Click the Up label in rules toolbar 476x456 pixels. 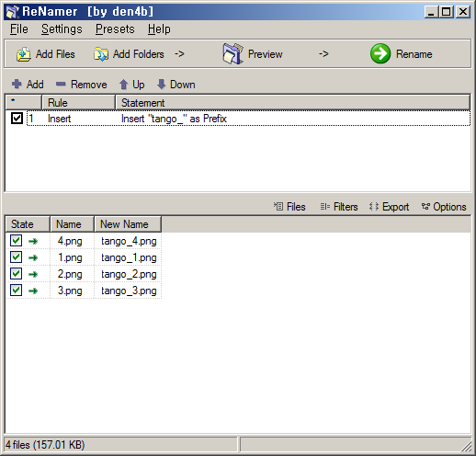[139, 85]
